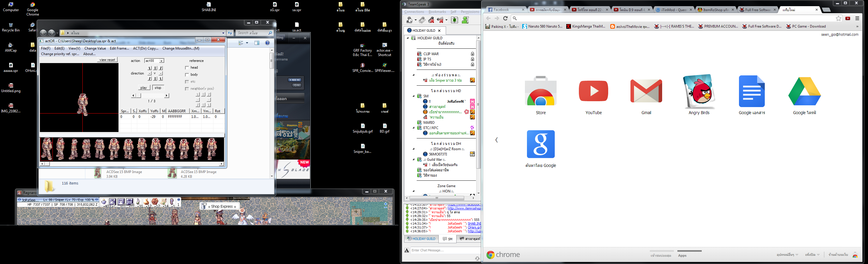868x264 pixels.
Task: Select the sa.act file on desktop
Action: coord(296,27)
